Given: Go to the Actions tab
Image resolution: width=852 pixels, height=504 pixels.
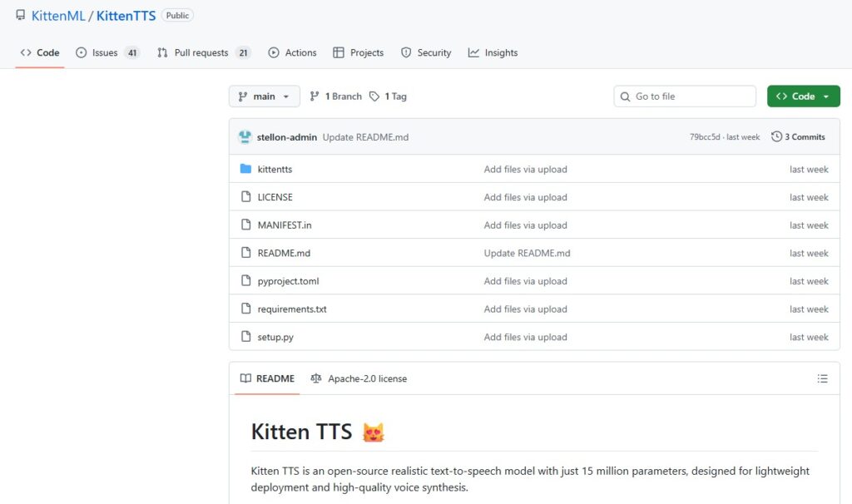Looking at the screenshot, I should pyautogui.click(x=292, y=52).
